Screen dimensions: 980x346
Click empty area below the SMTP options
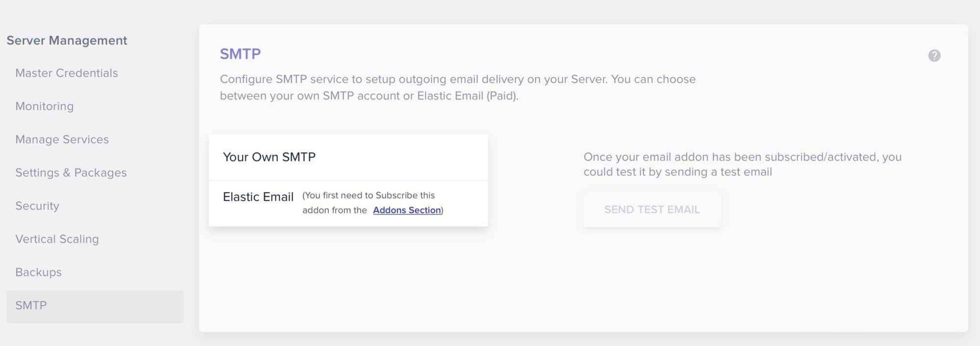(x=348, y=279)
